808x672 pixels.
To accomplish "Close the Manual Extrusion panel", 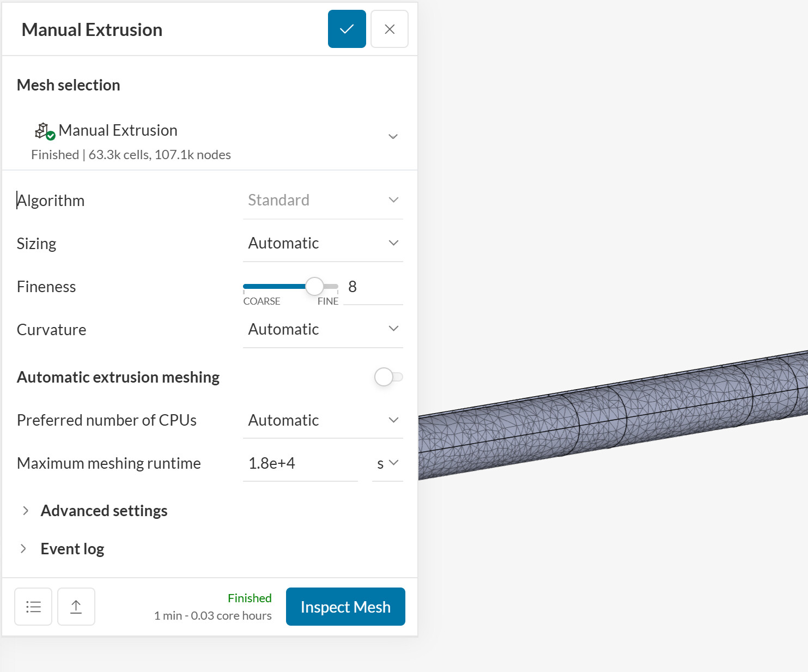I will (x=389, y=29).
